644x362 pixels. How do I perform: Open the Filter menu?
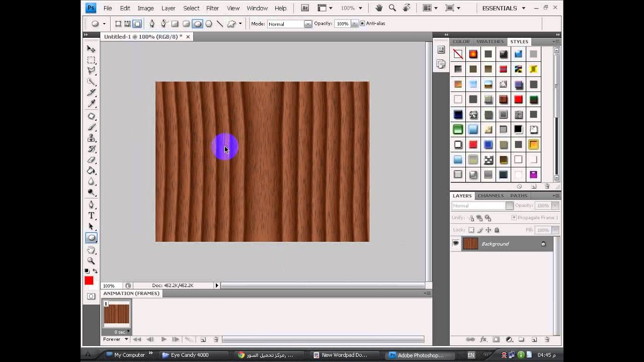pyautogui.click(x=212, y=8)
